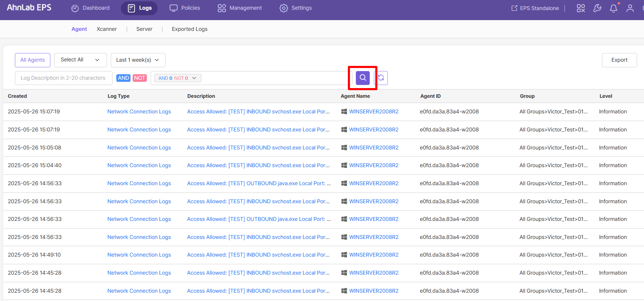
Task: Open Access Allowed description at 15:04:40
Action: (258, 165)
